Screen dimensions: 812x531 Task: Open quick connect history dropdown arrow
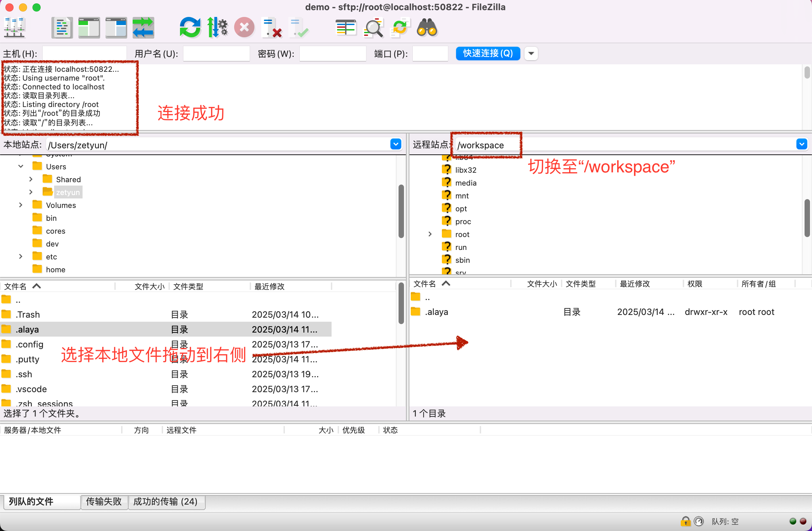point(531,53)
